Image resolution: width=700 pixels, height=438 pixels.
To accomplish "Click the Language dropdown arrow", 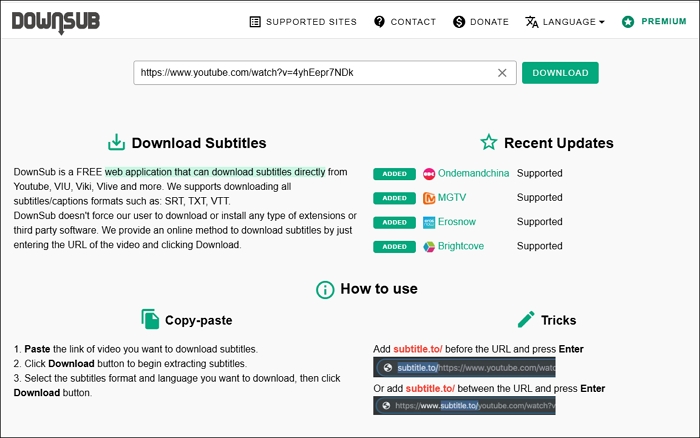I will pos(601,22).
